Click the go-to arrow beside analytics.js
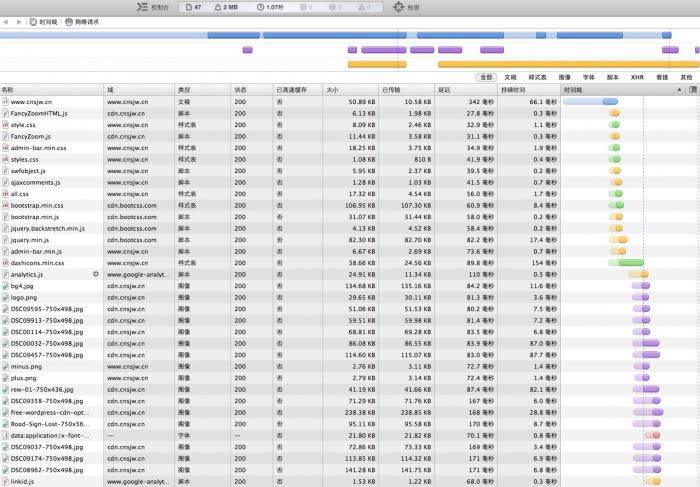Screen dimensions: 700x487 [x=96, y=274]
